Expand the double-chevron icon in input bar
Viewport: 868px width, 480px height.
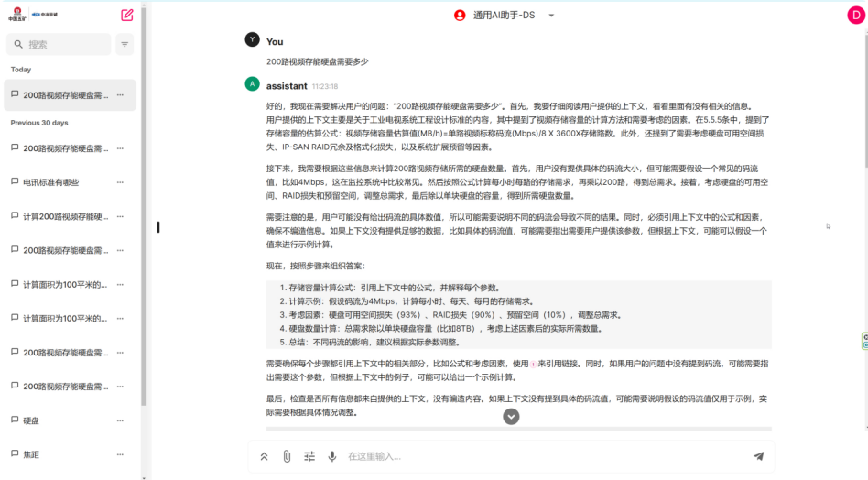tap(265, 456)
